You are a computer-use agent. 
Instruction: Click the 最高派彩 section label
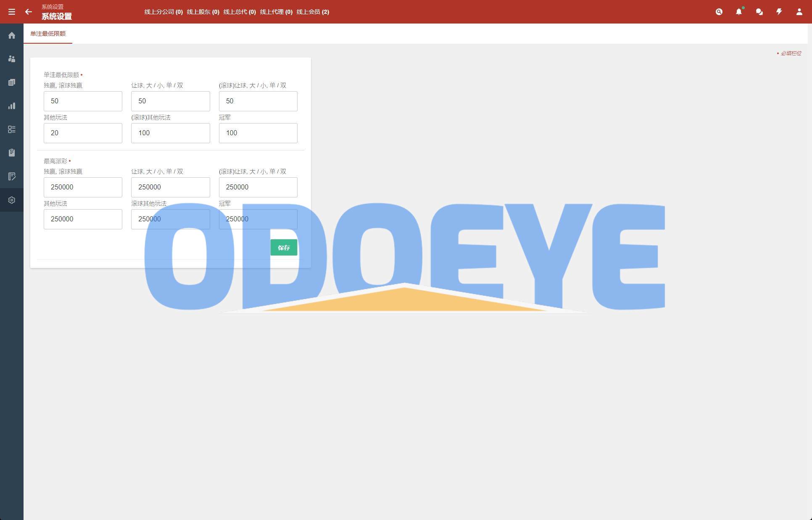tap(55, 161)
